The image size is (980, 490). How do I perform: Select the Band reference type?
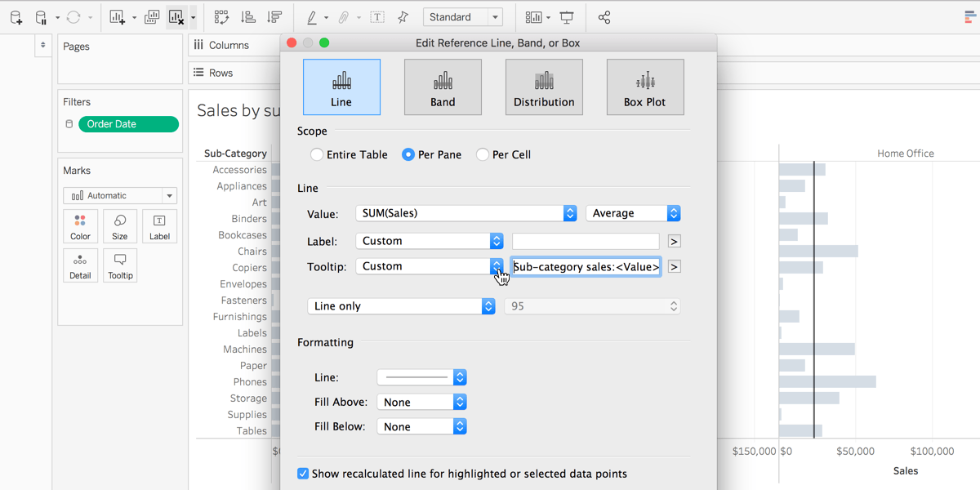click(443, 87)
